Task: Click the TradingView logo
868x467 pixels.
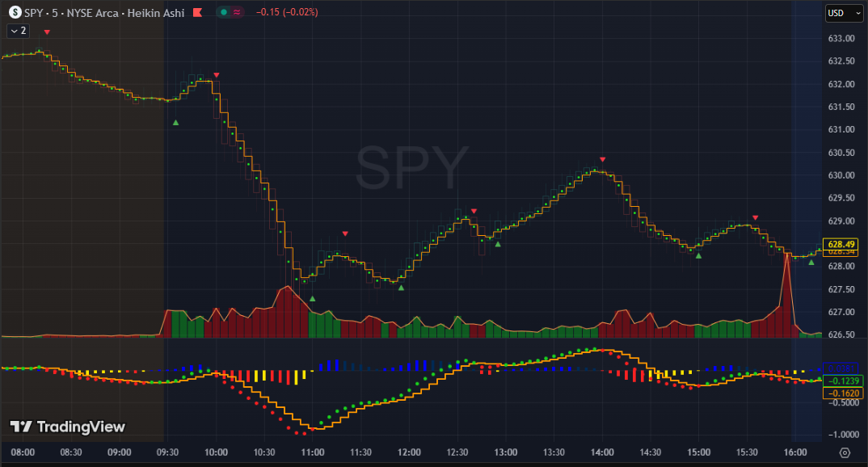Action: tap(68, 427)
